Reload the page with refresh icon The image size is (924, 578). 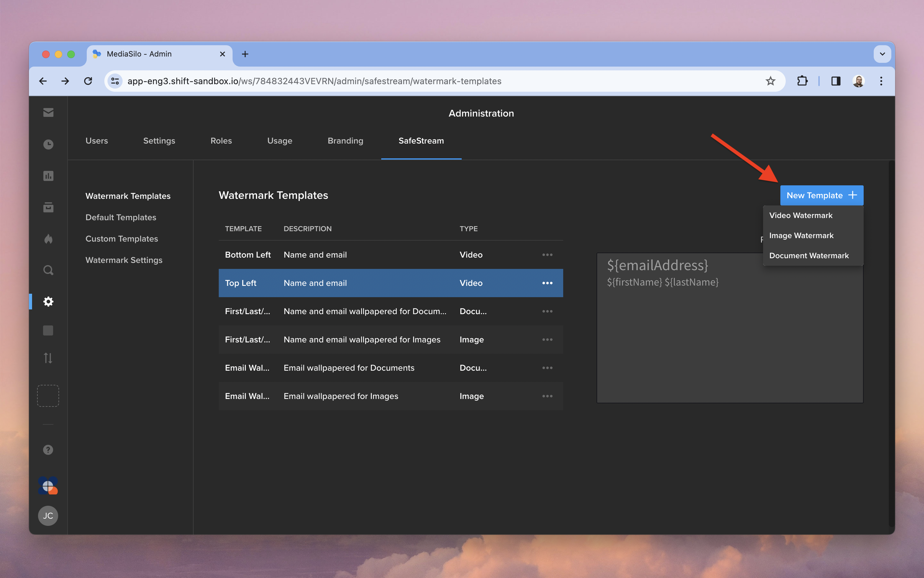pyautogui.click(x=88, y=81)
